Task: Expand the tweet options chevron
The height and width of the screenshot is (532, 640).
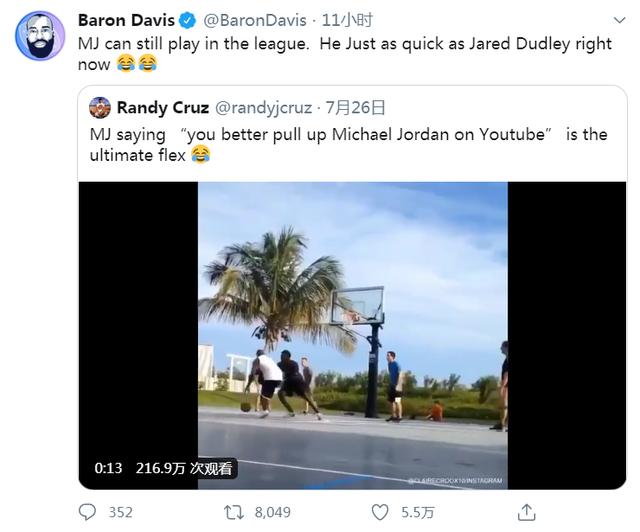Action: [x=620, y=20]
